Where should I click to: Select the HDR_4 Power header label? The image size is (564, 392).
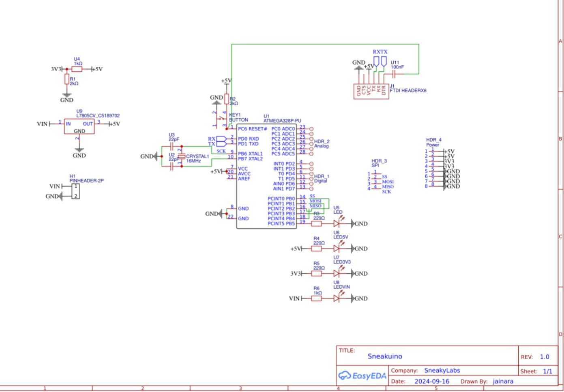[433, 142]
